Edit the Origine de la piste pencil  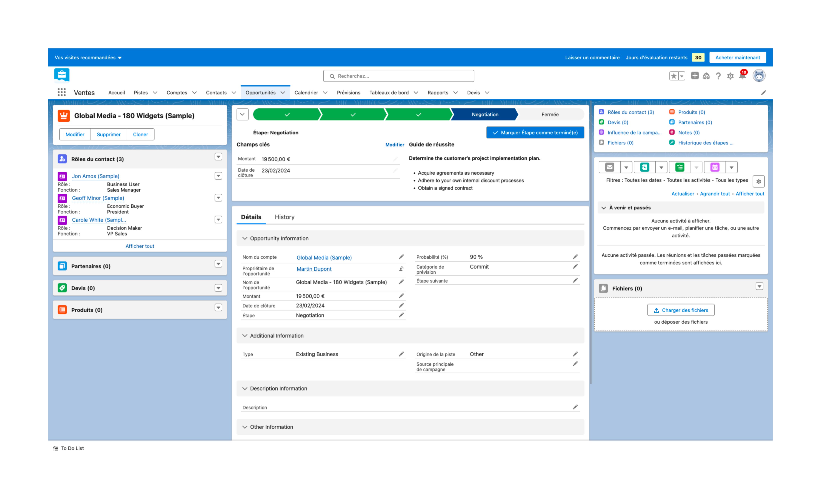[575, 354]
